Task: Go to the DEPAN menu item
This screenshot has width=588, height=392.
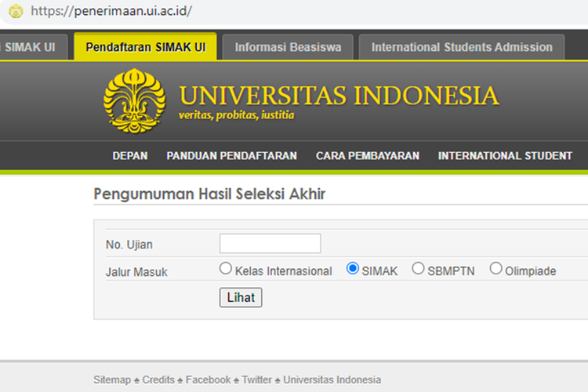Action: (129, 156)
